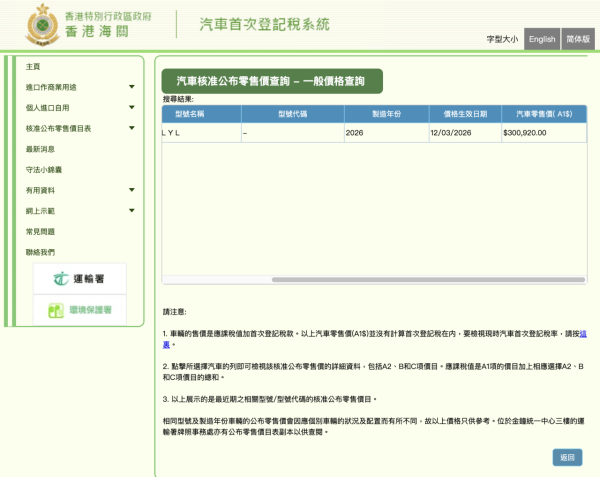The image size is (600, 477).
Task: Go to 主頁 in the sidebar
Action: (33, 67)
